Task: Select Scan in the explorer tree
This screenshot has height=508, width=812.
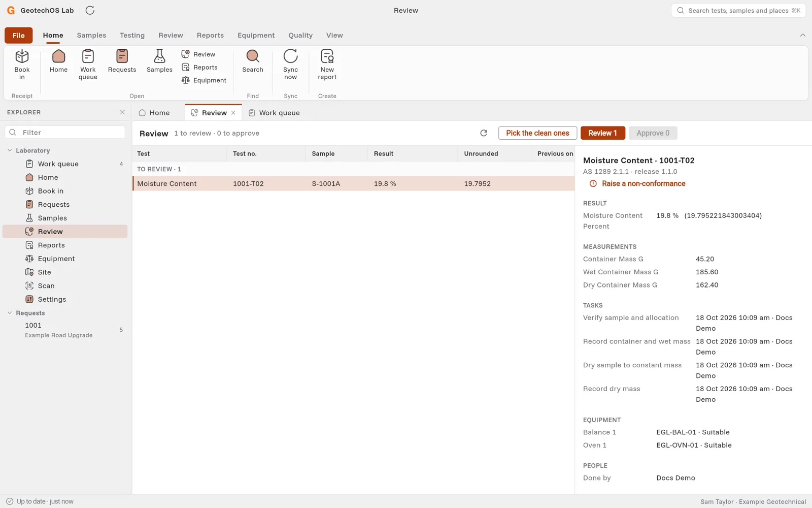Action: point(65,286)
